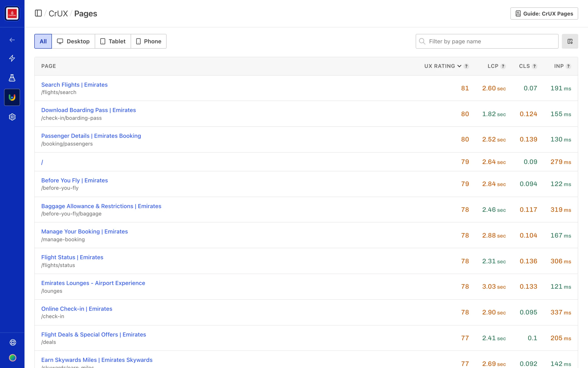The height and width of the screenshot is (368, 588).
Task: Go back using the sidebar arrow icon
Action: click(x=12, y=40)
